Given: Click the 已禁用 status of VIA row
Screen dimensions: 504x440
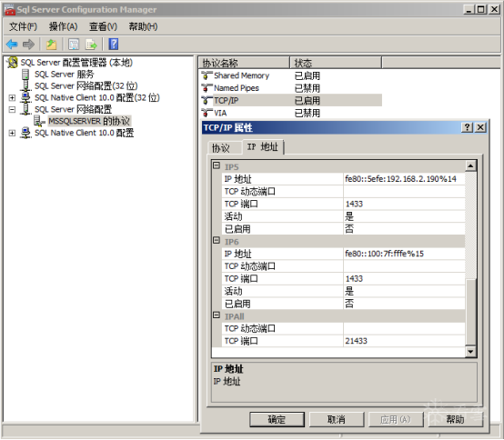Looking at the screenshot, I should tap(307, 113).
